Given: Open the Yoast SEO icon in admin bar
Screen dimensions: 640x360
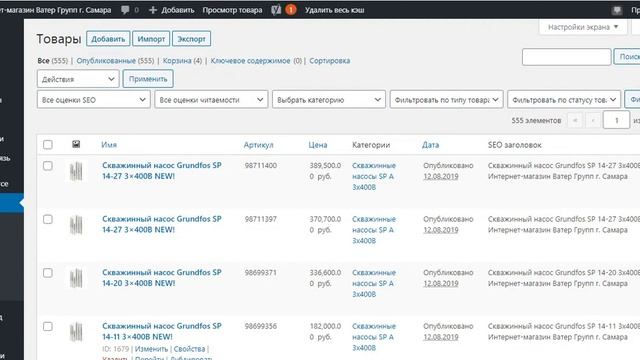Looking at the screenshot, I should (276, 10).
